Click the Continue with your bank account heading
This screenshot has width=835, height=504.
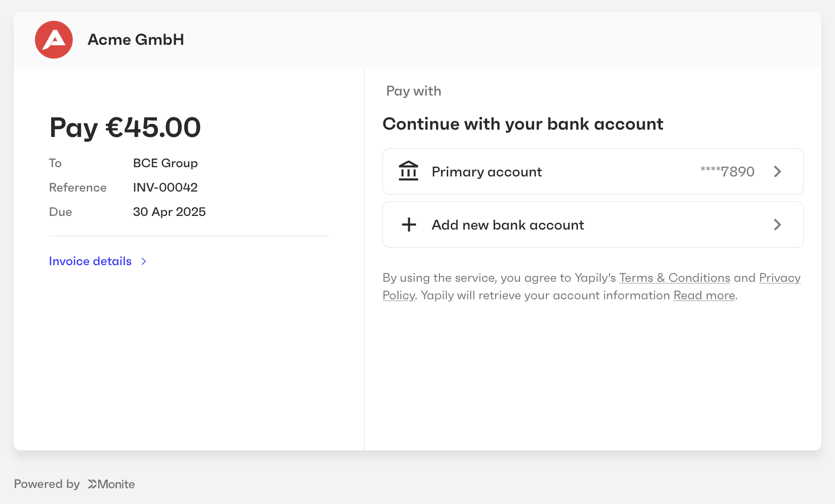tap(522, 124)
